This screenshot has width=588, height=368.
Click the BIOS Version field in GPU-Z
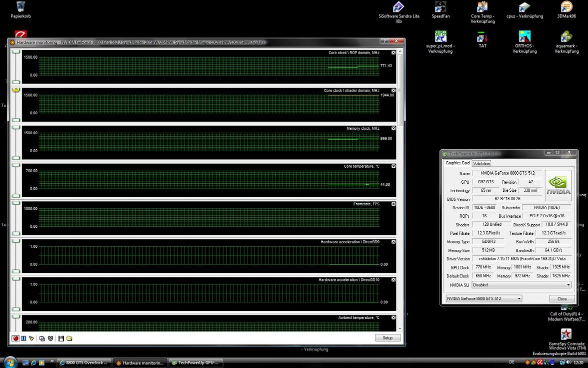coord(507,199)
